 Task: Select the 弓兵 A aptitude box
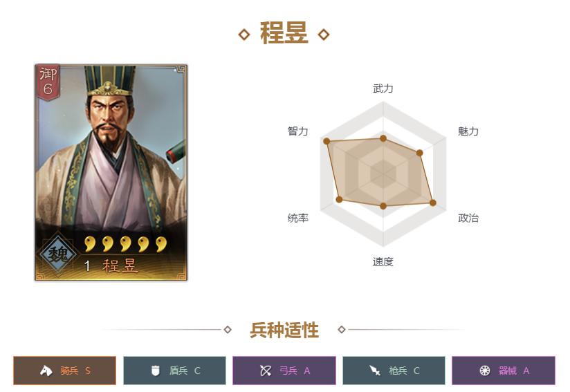coord(284,371)
